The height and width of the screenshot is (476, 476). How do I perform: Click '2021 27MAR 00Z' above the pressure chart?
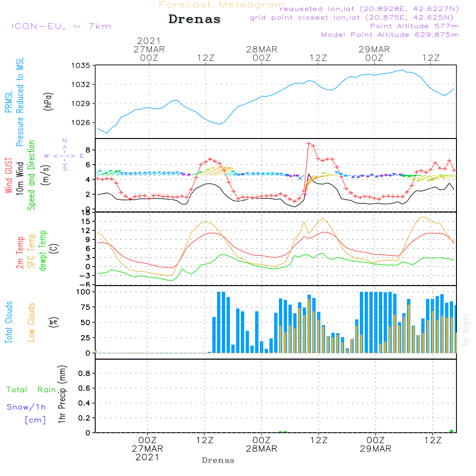tap(149, 49)
